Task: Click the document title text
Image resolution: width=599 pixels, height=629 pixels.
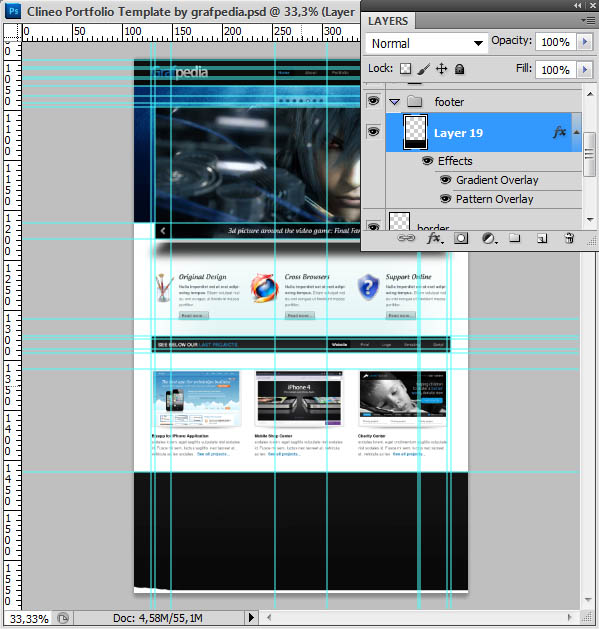Action: pyautogui.click(x=191, y=12)
